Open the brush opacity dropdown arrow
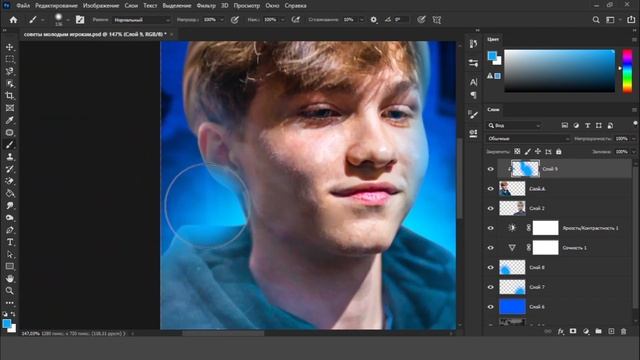640x360 pixels. (222, 20)
